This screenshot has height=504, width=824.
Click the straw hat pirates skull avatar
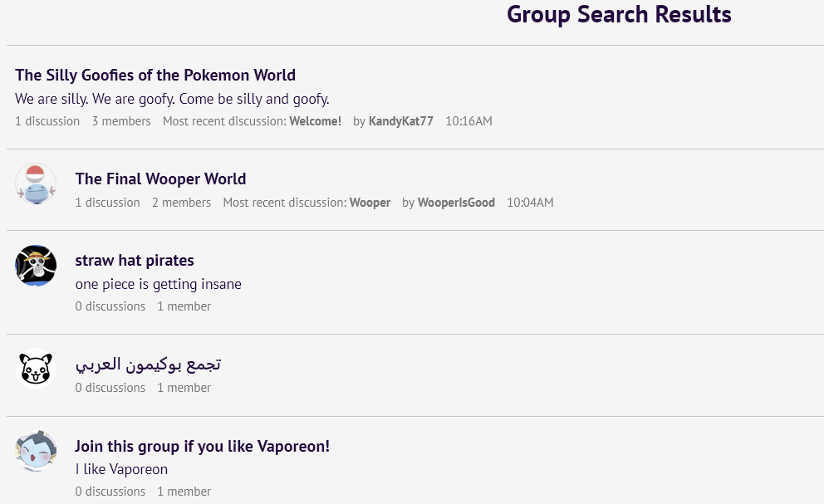tap(36, 266)
